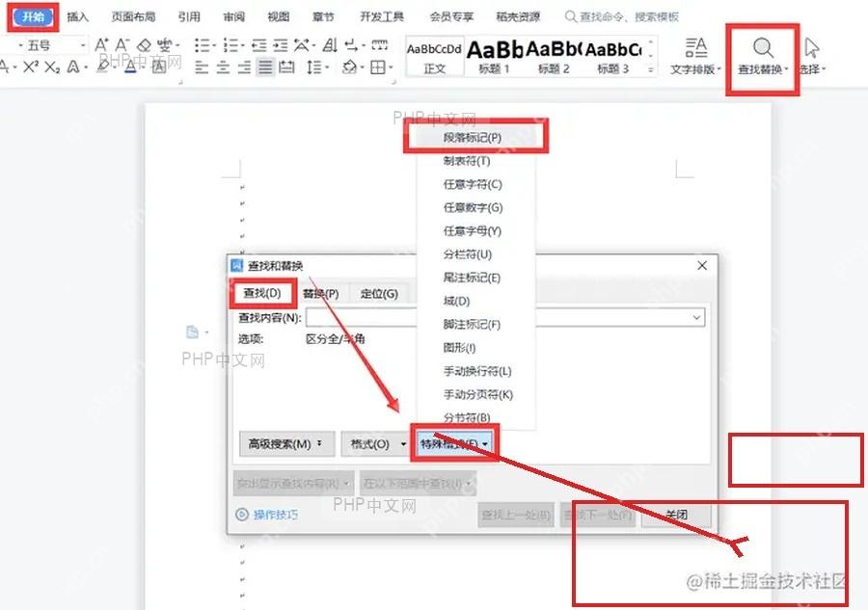Align paragraph text to the right
The width and height of the screenshot is (868, 610).
click(x=244, y=68)
